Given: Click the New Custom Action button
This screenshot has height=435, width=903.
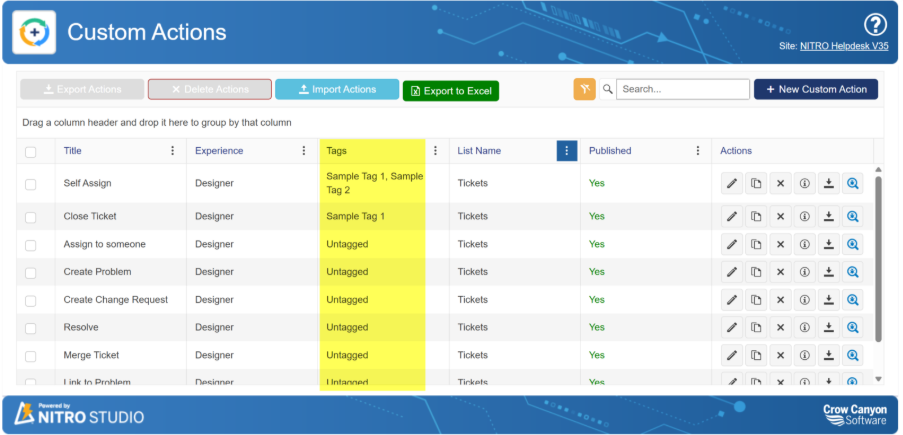Looking at the screenshot, I should tap(815, 89).
